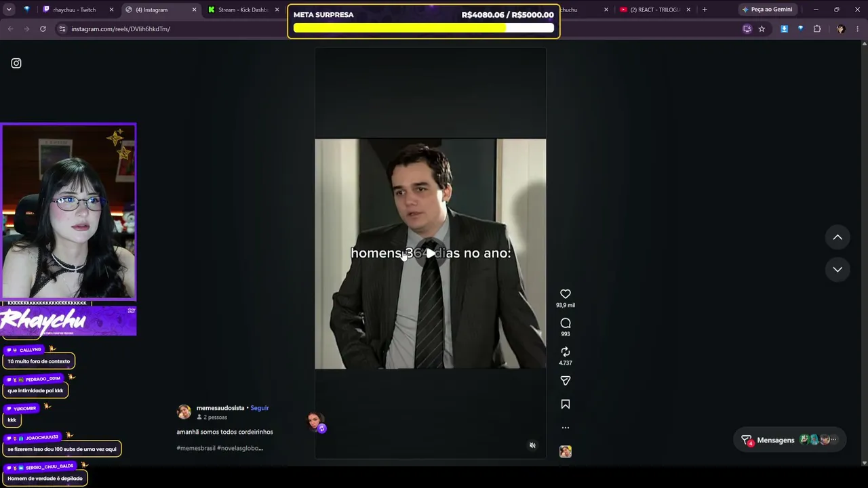The width and height of the screenshot is (868, 488).
Task: Open the reel comments bubble icon
Action: pos(566,323)
